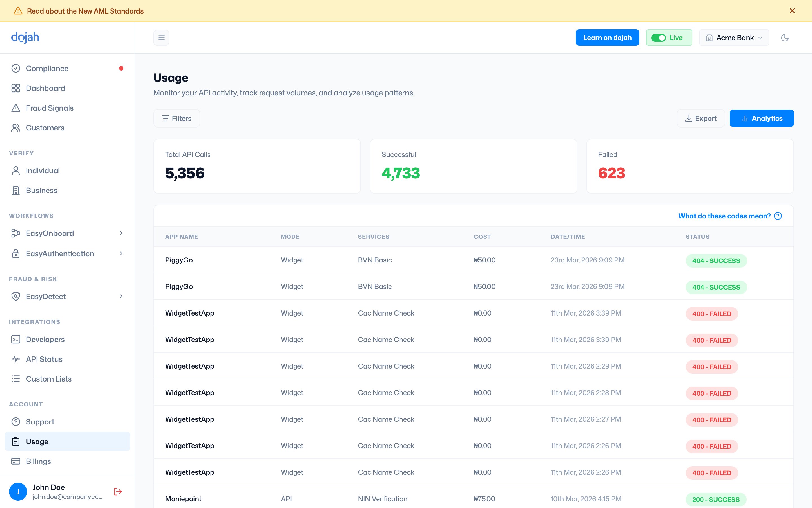Open Billings card icon

click(16, 461)
